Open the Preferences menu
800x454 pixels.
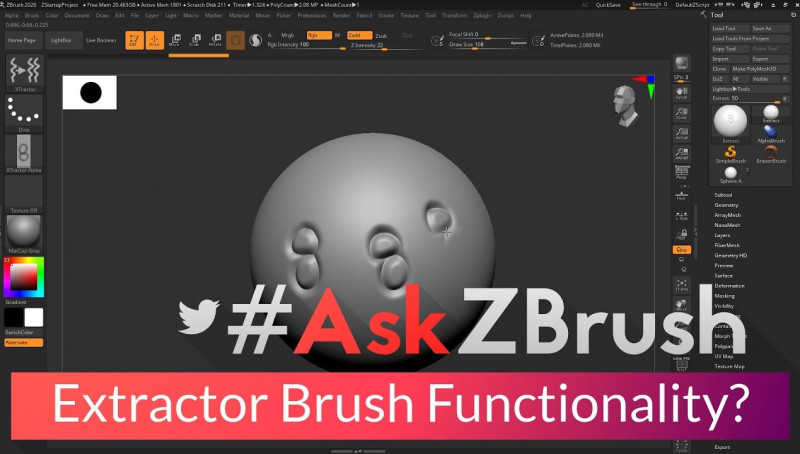pos(312,16)
